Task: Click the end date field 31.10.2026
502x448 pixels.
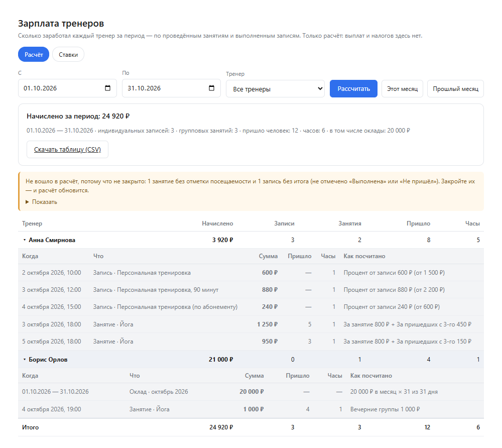Action: pyautogui.click(x=171, y=88)
